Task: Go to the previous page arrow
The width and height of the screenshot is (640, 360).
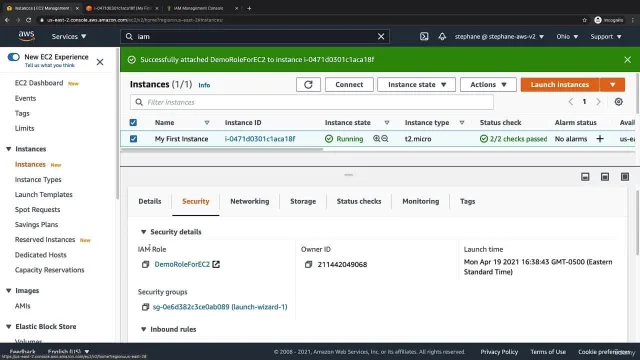Action: 571,102
